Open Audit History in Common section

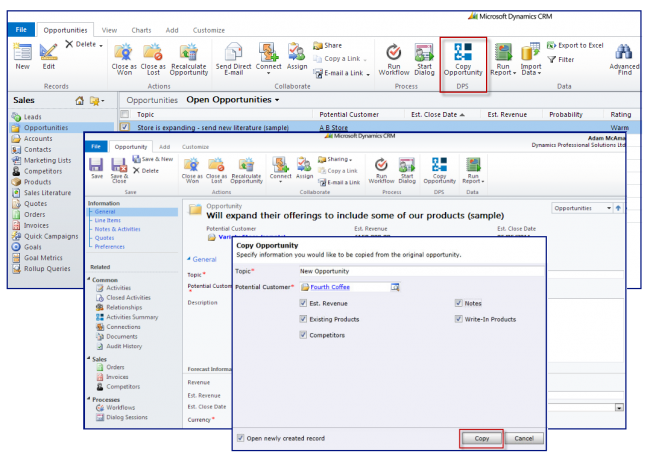click(124, 346)
